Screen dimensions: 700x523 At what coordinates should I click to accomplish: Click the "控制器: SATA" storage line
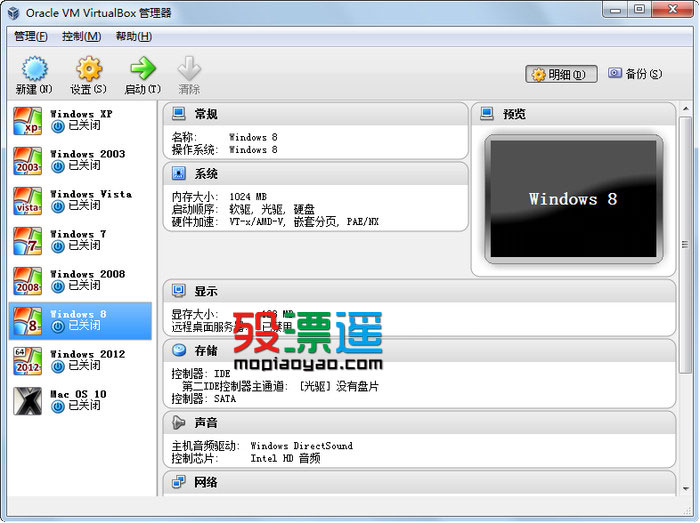pyautogui.click(x=204, y=398)
